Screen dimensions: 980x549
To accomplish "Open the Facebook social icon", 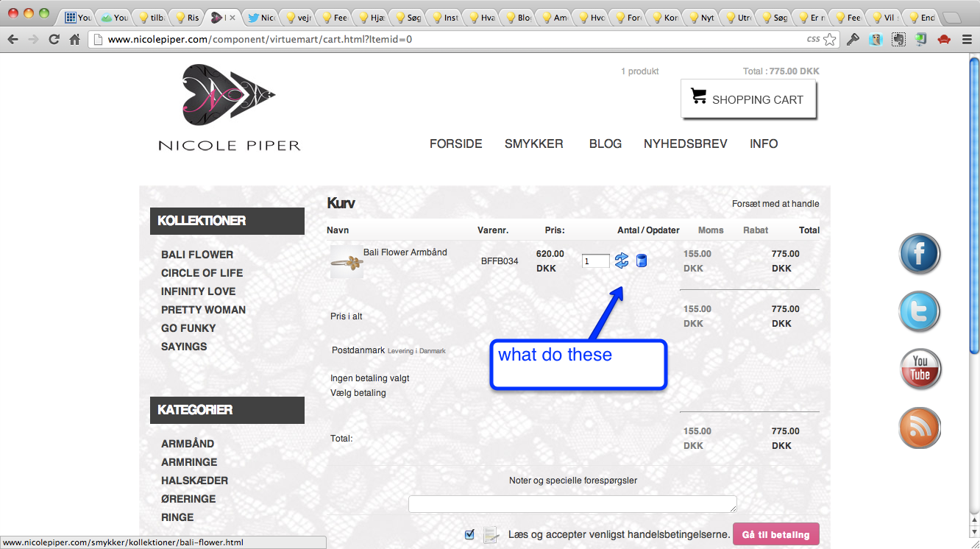I will tap(920, 254).
